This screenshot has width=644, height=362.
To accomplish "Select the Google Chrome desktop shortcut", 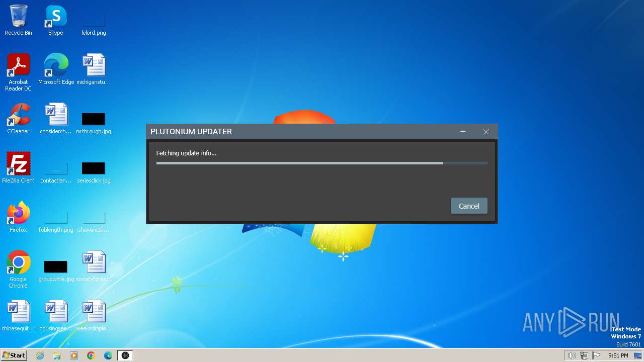I will 18,269.
